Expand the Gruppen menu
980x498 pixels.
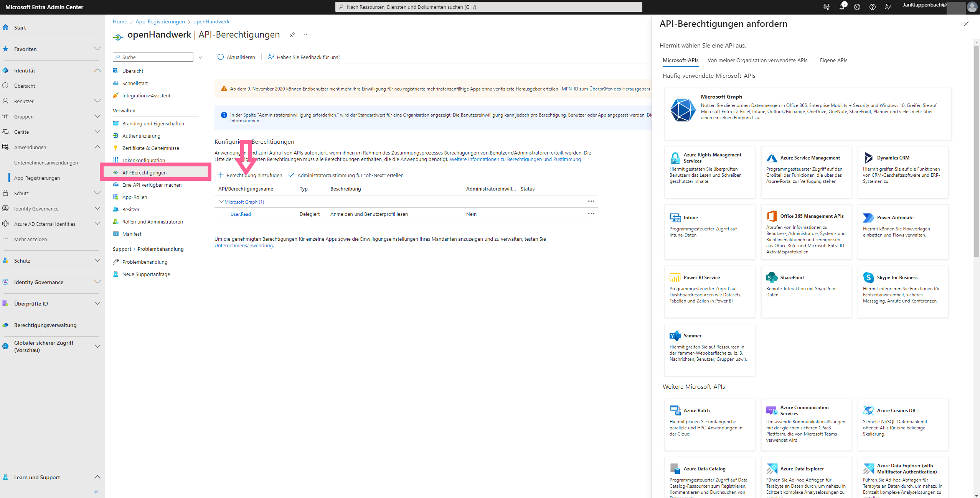point(97,116)
